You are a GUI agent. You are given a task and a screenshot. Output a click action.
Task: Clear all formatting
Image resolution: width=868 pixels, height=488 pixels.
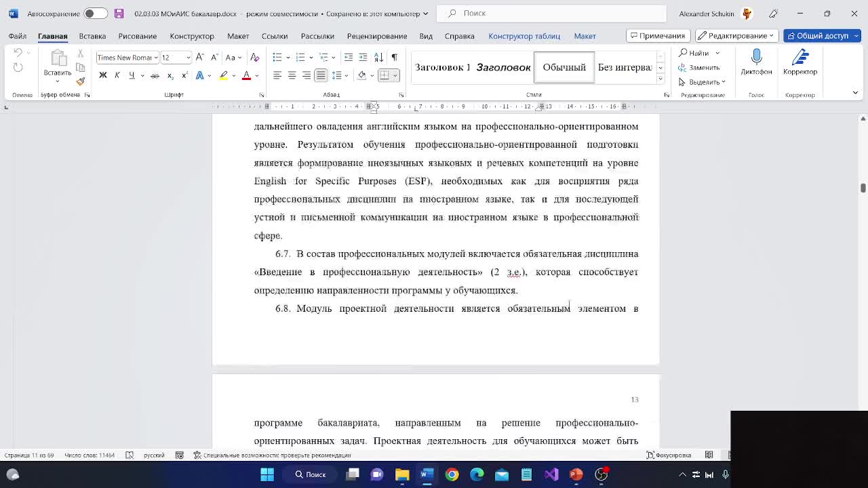pos(255,58)
